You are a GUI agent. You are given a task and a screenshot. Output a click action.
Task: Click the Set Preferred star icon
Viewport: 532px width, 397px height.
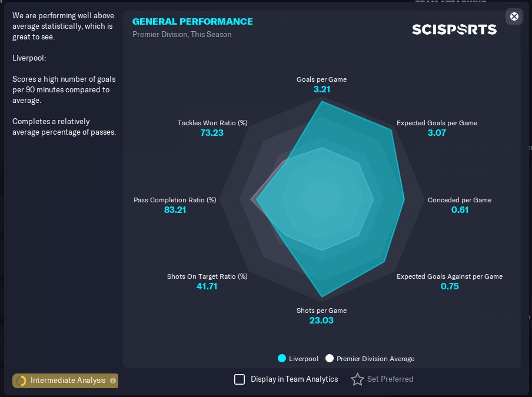coord(357,379)
